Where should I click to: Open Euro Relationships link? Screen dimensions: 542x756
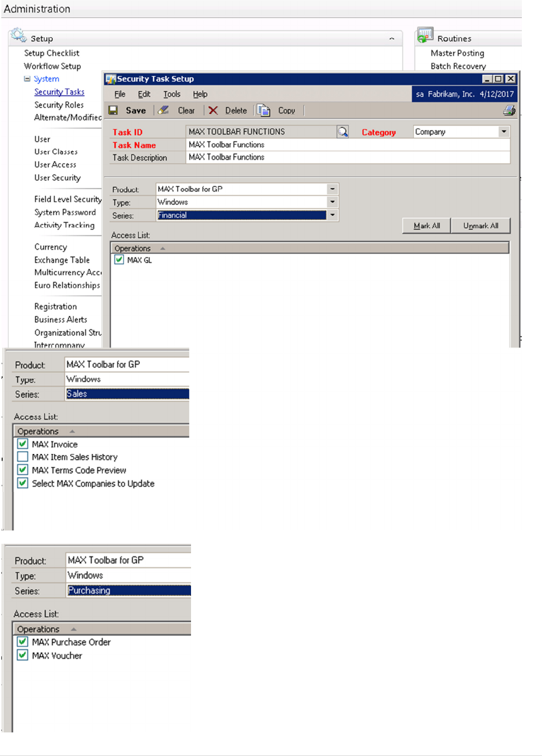(x=67, y=285)
